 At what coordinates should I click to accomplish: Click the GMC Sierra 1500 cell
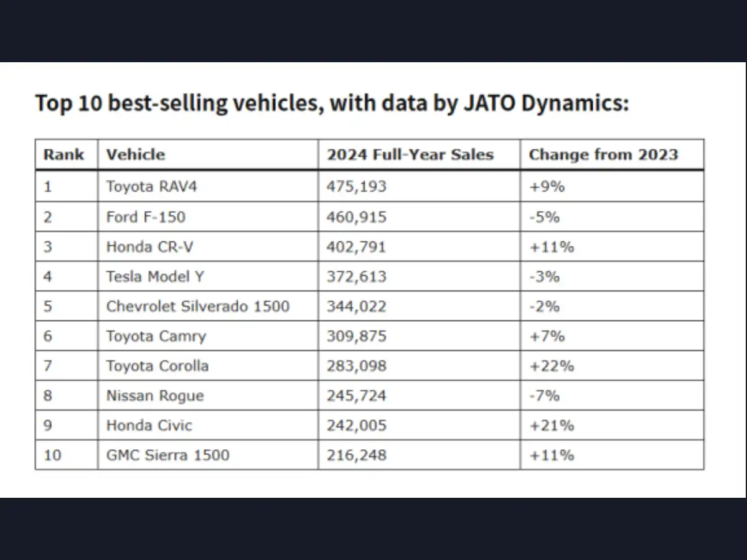tap(167, 455)
